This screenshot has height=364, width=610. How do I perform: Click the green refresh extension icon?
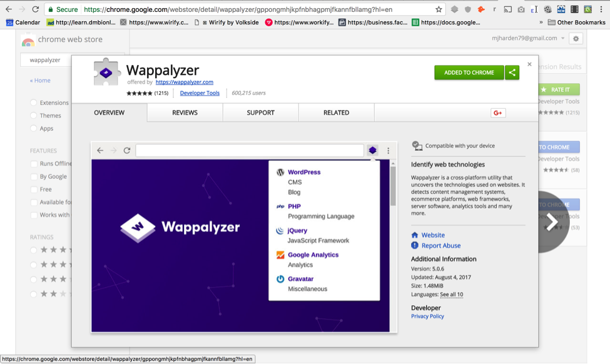tap(588, 9)
